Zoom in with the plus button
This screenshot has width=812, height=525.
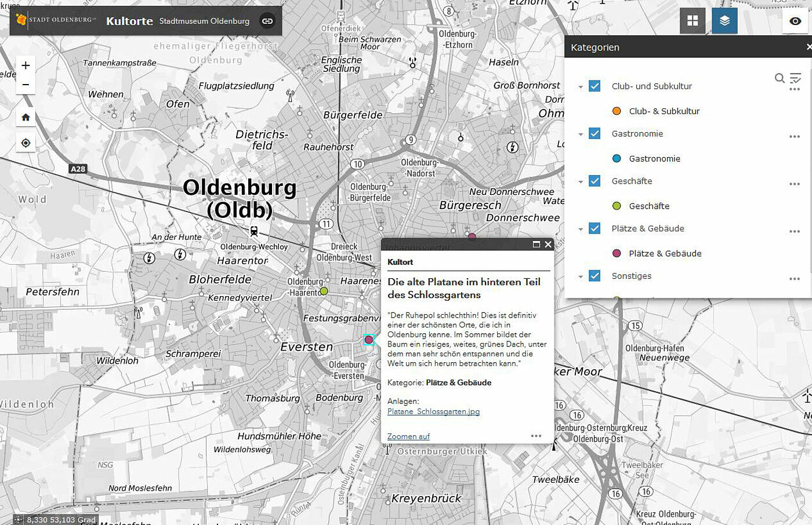coord(26,65)
